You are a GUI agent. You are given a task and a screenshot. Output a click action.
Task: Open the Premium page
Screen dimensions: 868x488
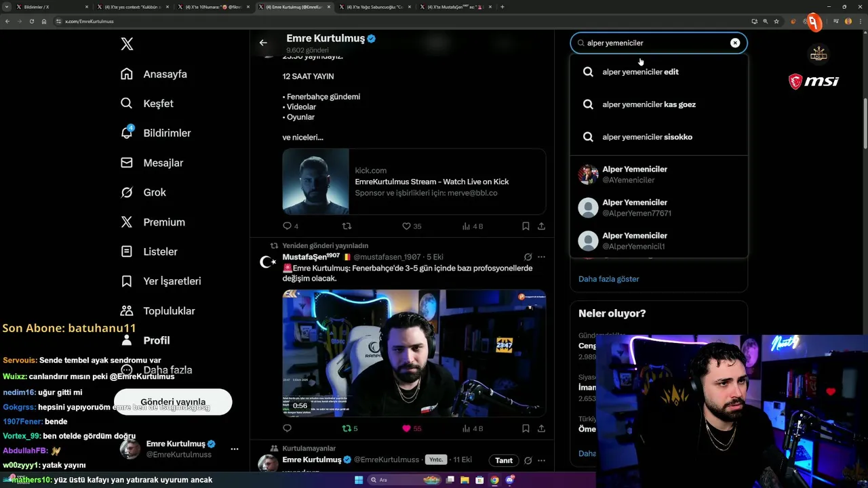[153, 222]
